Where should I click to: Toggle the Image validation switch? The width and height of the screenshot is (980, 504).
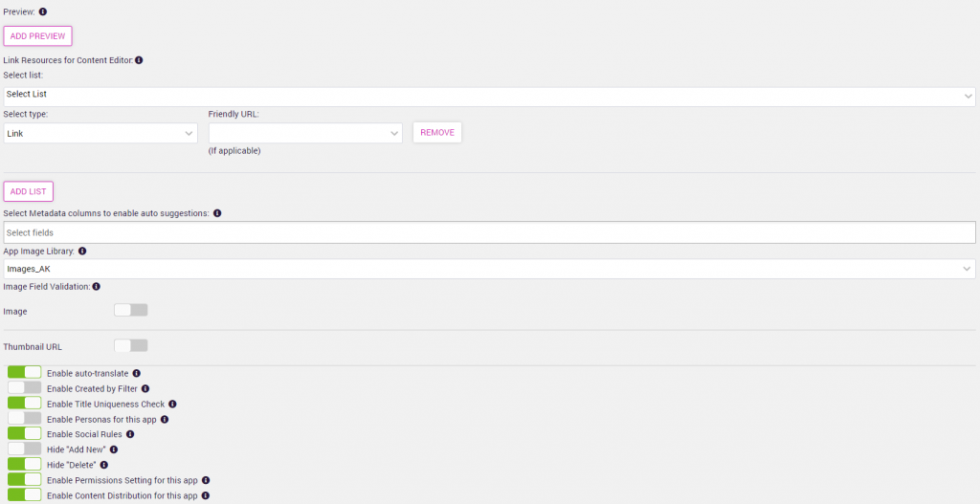(x=130, y=310)
